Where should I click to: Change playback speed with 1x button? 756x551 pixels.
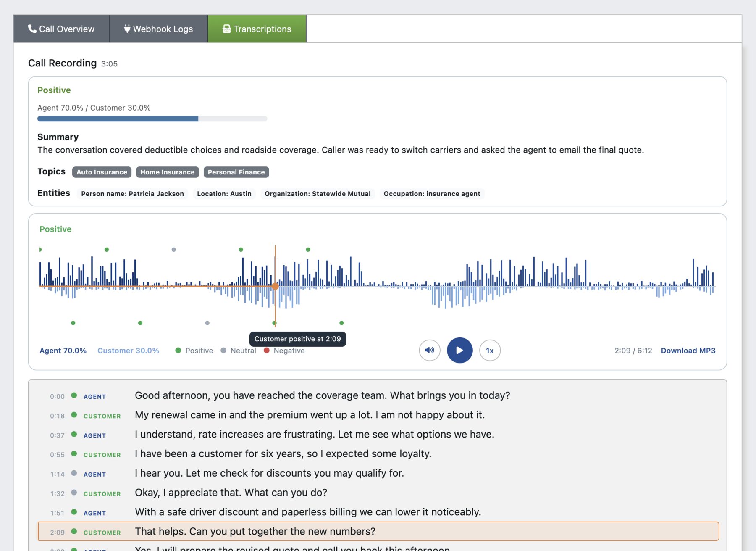pos(490,350)
